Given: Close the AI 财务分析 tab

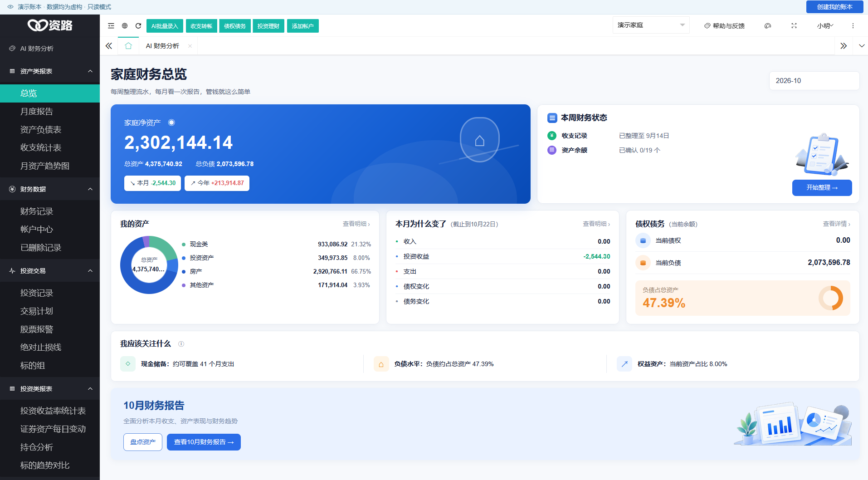Looking at the screenshot, I should tap(190, 46).
